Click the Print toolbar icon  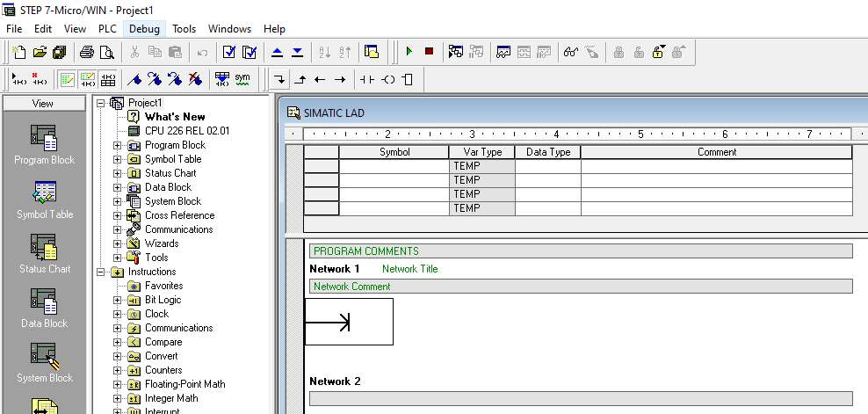click(87, 52)
